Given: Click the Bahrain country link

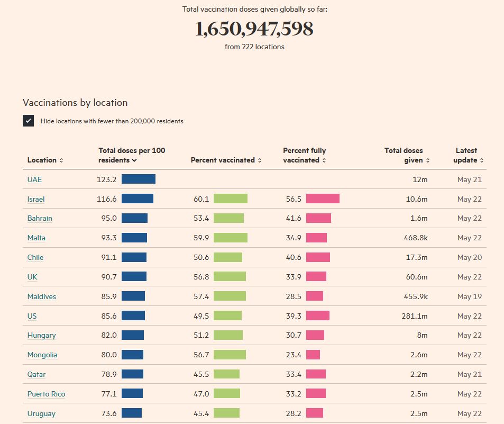Looking at the screenshot, I should coord(40,219).
